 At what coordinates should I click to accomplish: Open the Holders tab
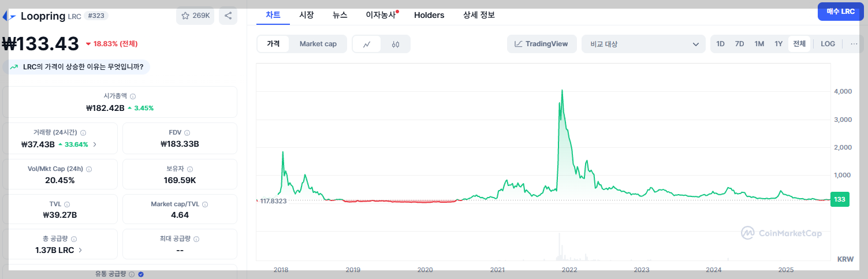tap(429, 15)
